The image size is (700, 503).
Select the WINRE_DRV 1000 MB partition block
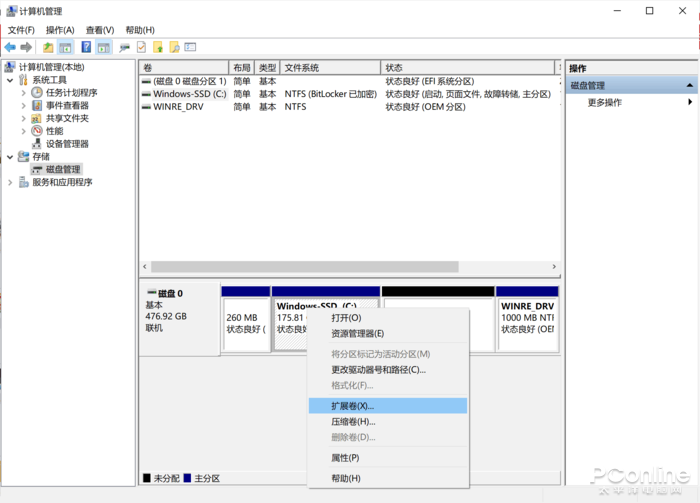(x=527, y=319)
